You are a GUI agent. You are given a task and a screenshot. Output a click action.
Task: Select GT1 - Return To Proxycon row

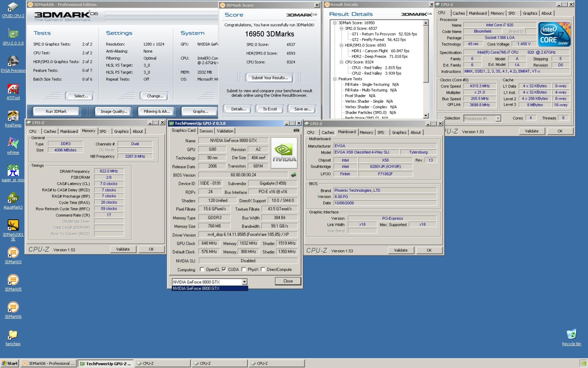point(384,34)
